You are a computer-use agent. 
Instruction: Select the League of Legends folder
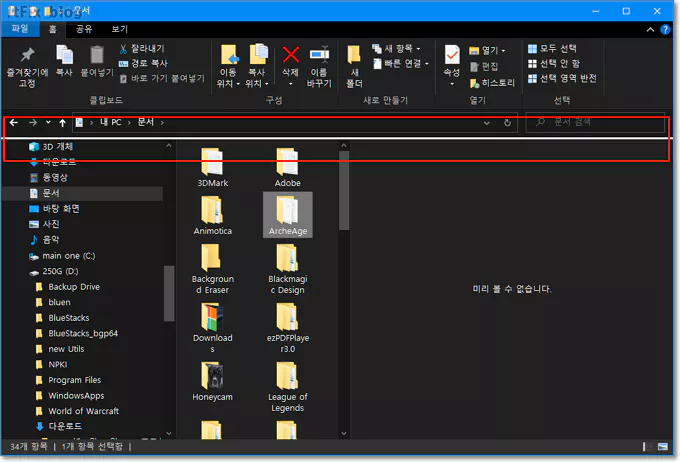coord(288,387)
